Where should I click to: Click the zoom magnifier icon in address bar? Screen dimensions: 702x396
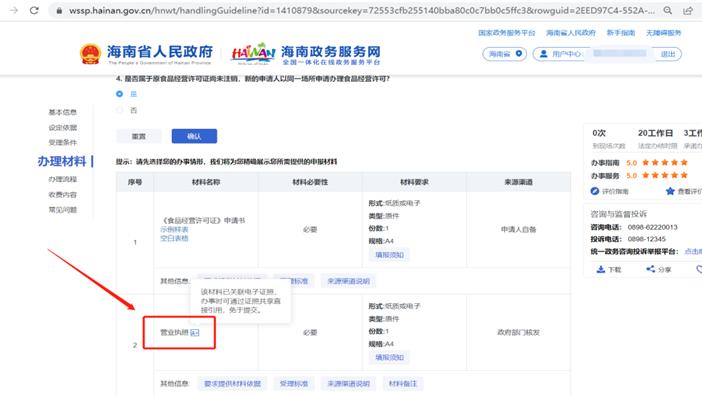[668, 10]
